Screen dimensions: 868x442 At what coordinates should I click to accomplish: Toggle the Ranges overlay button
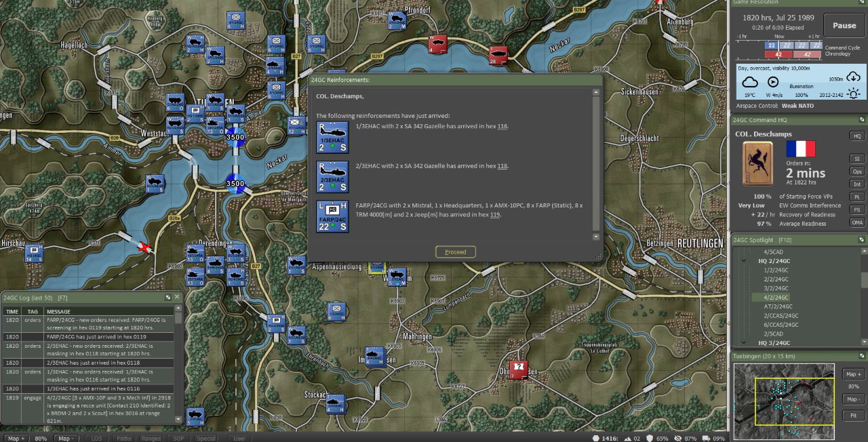point(151,438)
